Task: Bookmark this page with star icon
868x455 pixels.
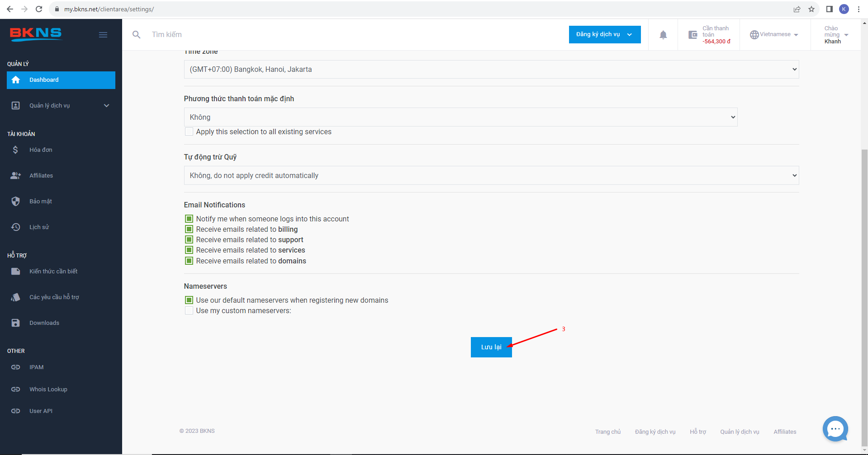Action: pyautogui.click(x=811, y=9)
